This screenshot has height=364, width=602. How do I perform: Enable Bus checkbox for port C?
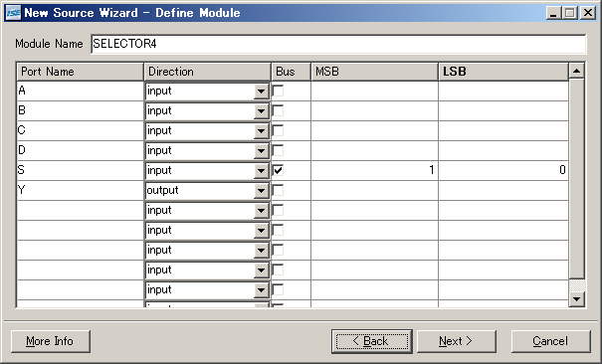click(x=278, y=131)
